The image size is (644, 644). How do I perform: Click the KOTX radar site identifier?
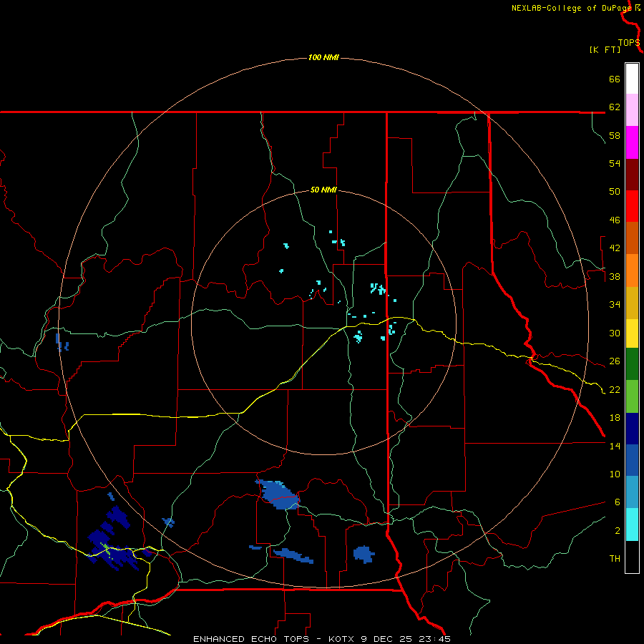pyautogui.click(x=341, y=639)
